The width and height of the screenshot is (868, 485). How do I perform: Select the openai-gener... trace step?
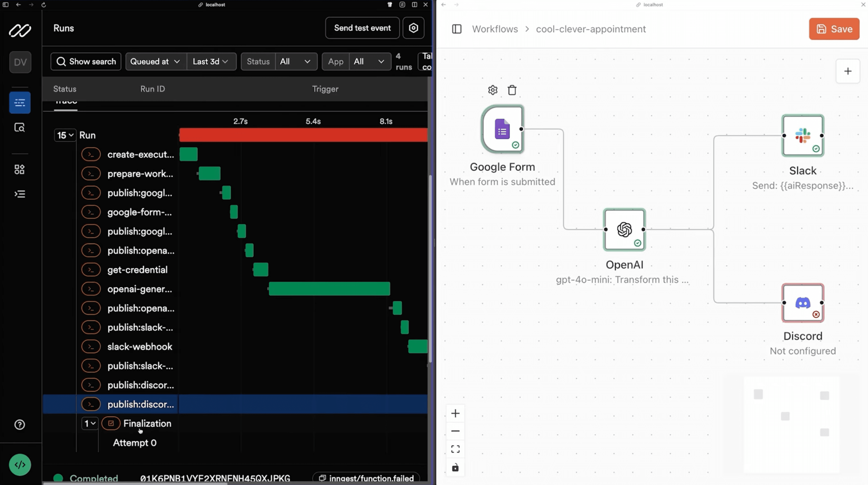point(139,289)
